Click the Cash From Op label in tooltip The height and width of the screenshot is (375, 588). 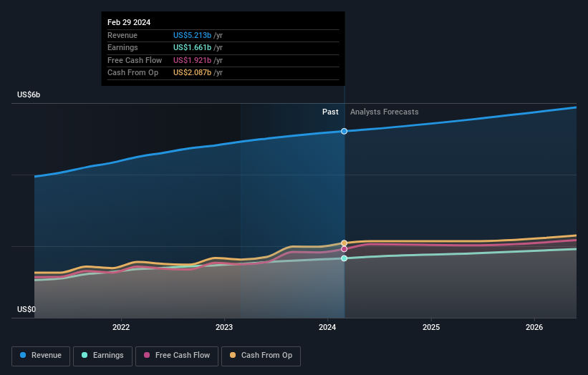coord(132,73)
